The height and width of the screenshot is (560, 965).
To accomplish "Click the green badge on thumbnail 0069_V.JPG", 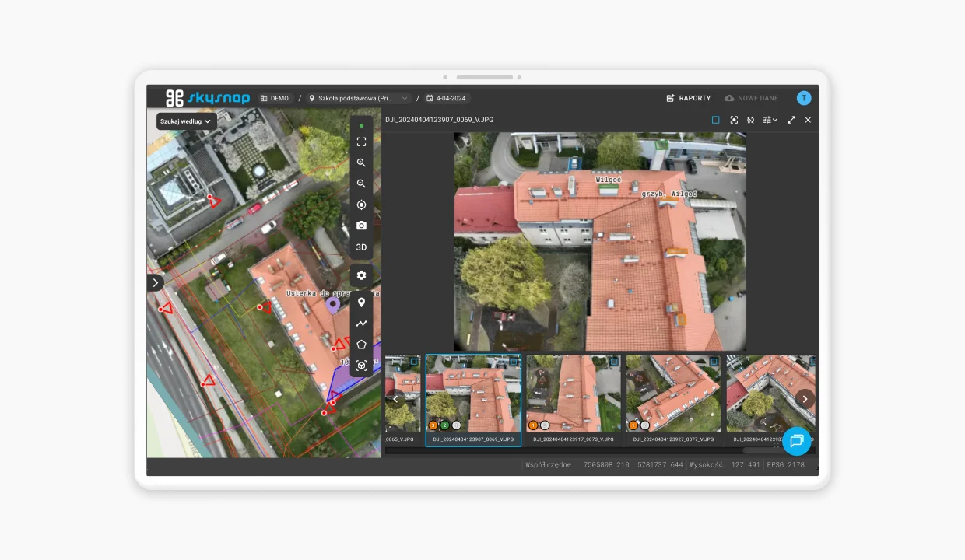I will click(445, 425).
